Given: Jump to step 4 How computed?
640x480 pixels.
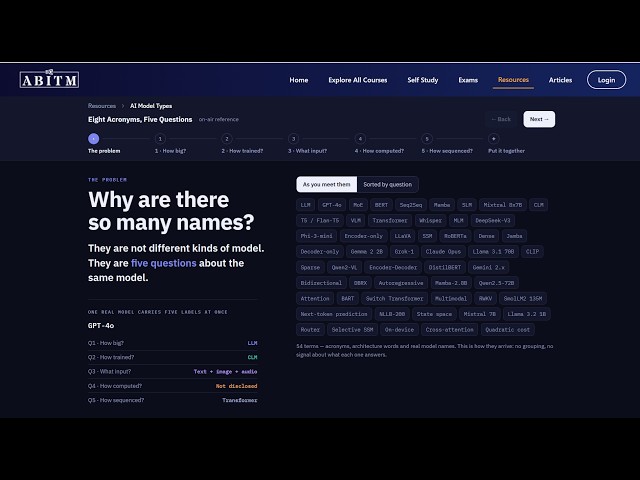Looking at the screenshot, I should 360,139.
